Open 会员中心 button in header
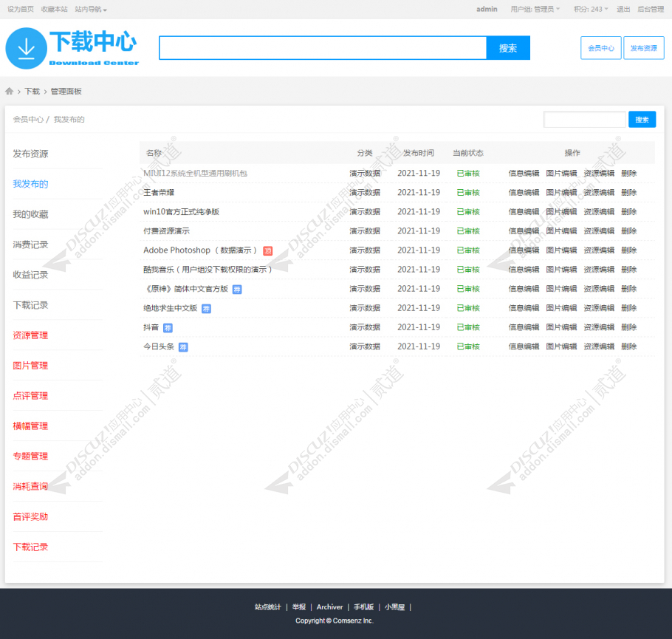The width and height of the screenshot is (672, 639). coord(601,48)
